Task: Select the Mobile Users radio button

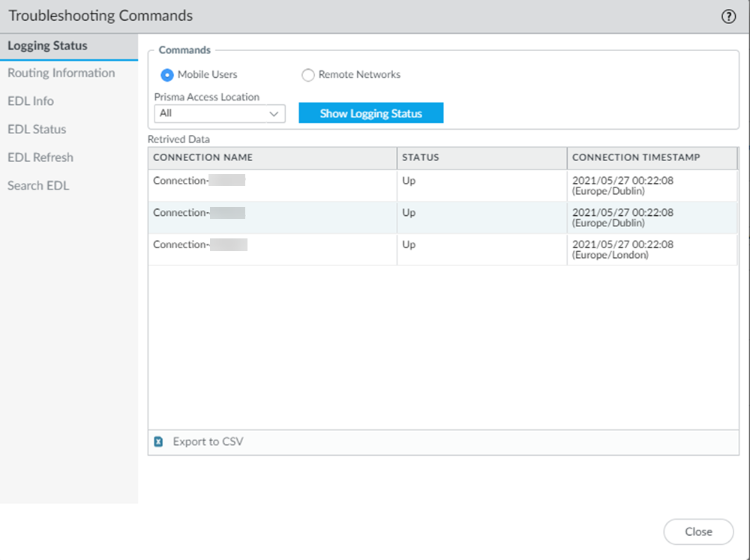Action: tap(167, 75)
